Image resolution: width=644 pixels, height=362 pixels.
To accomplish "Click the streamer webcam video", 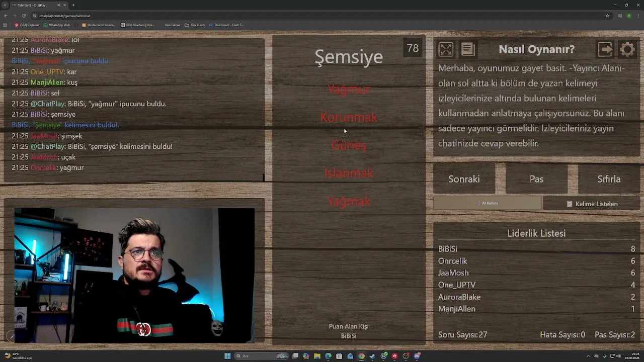I will [x=134, y=276].
